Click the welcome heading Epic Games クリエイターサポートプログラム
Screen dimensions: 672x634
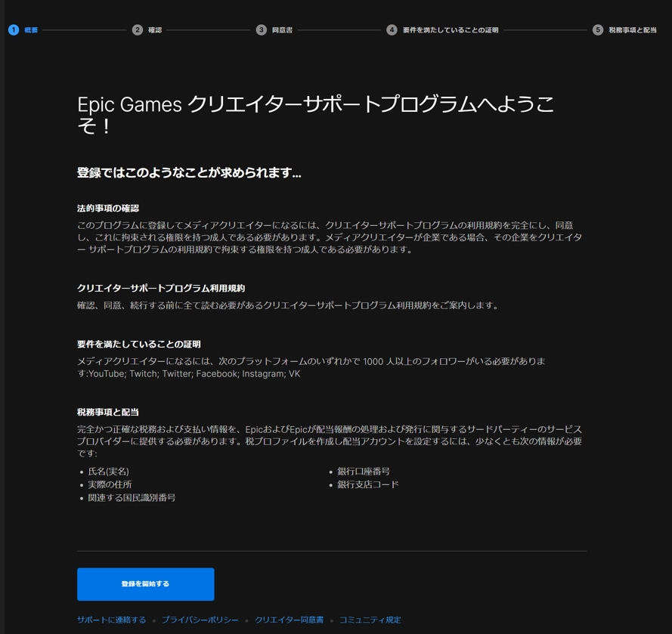click(x=316, y=115)
